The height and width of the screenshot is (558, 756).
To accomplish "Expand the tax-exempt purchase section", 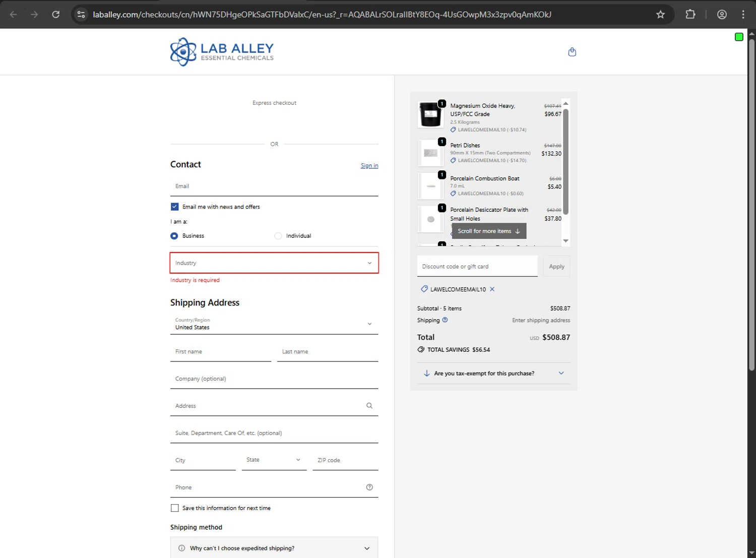I will click(x=494, y=374).
